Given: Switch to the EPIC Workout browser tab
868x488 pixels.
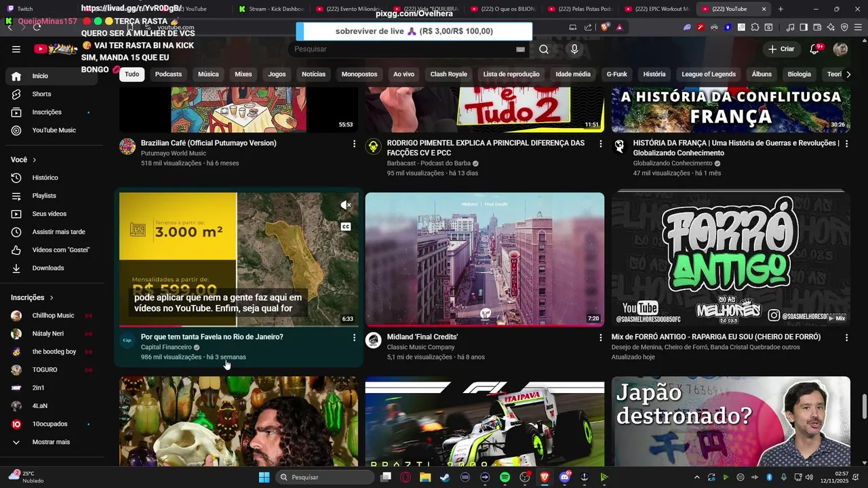Looking at the screenshot, I should [656, 9].
